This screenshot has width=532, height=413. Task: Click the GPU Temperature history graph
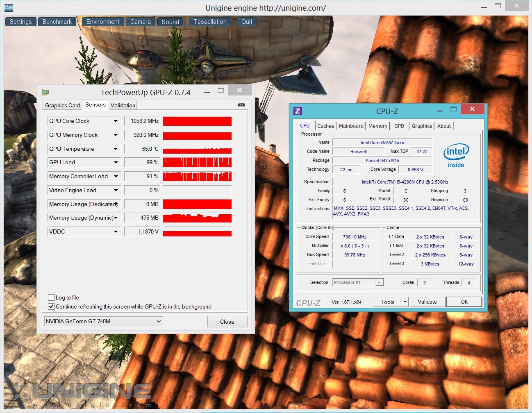(197, 149)
